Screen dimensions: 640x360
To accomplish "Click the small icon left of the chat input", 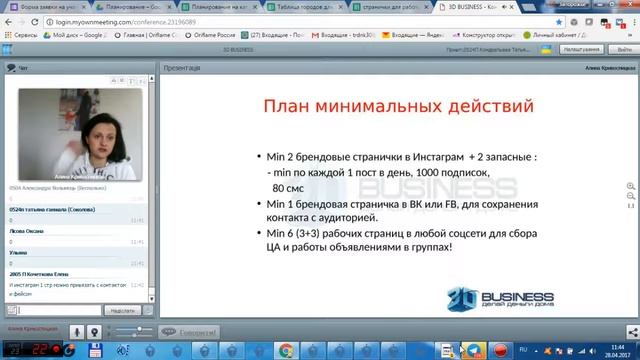I will coord(12,311).
